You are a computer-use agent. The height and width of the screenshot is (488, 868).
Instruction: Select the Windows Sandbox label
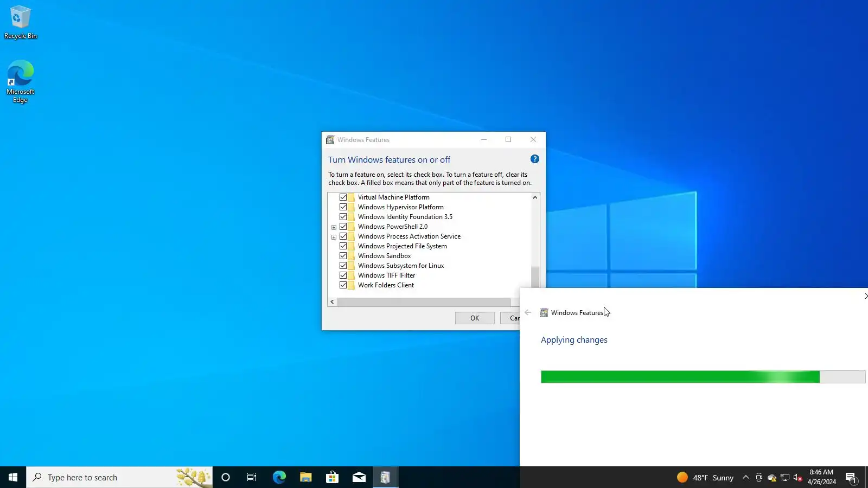coord(384,256)
